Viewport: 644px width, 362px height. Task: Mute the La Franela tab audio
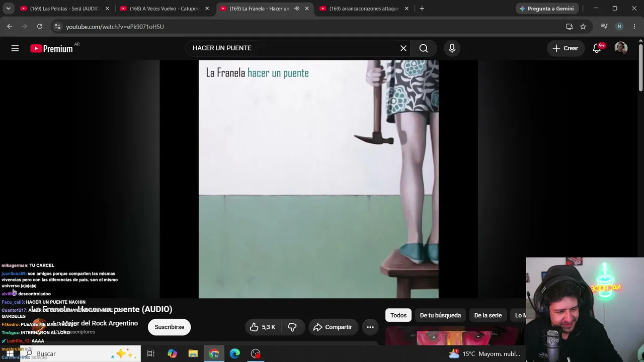tap(297, 9)
